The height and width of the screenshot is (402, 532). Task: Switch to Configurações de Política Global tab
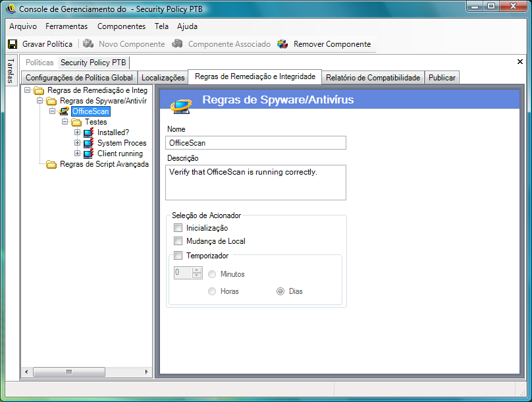(x=79, y=78)
